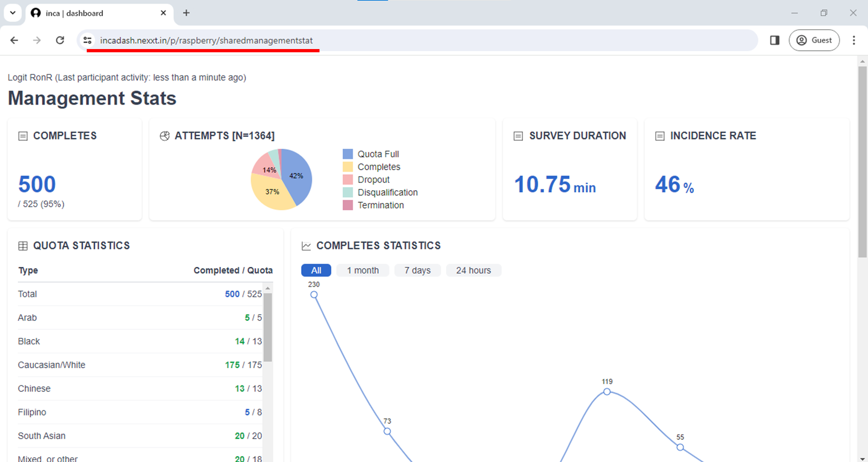Click the chart data point labeled 73
This screenshot has height=462, width=868.
pyautogui.click(x=387, y=431)
